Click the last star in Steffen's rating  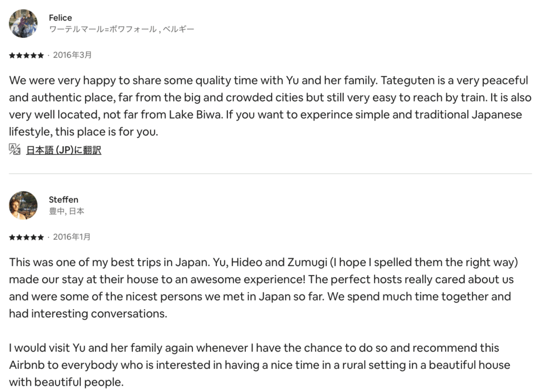click(41, 237)
